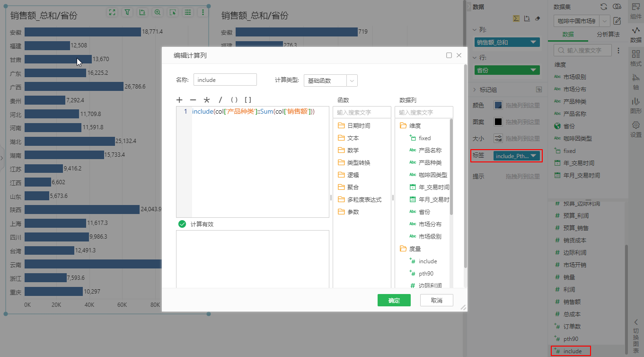This screenshot has height=357, width=644.
Task: Expand the 日期时间 function folder
Action: click(x=358, y=125)
